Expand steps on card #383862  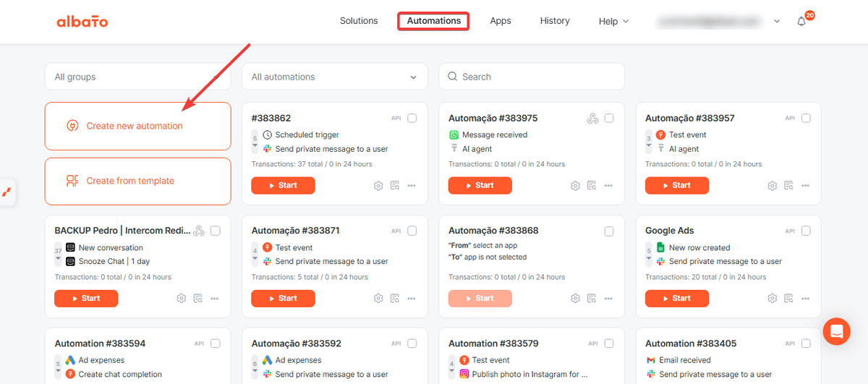click(255, 142)
